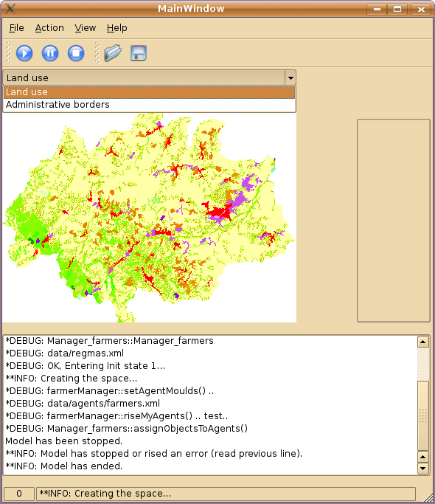435x504 pixels.
Task: Open the View menu
Action: click(85, 28)
